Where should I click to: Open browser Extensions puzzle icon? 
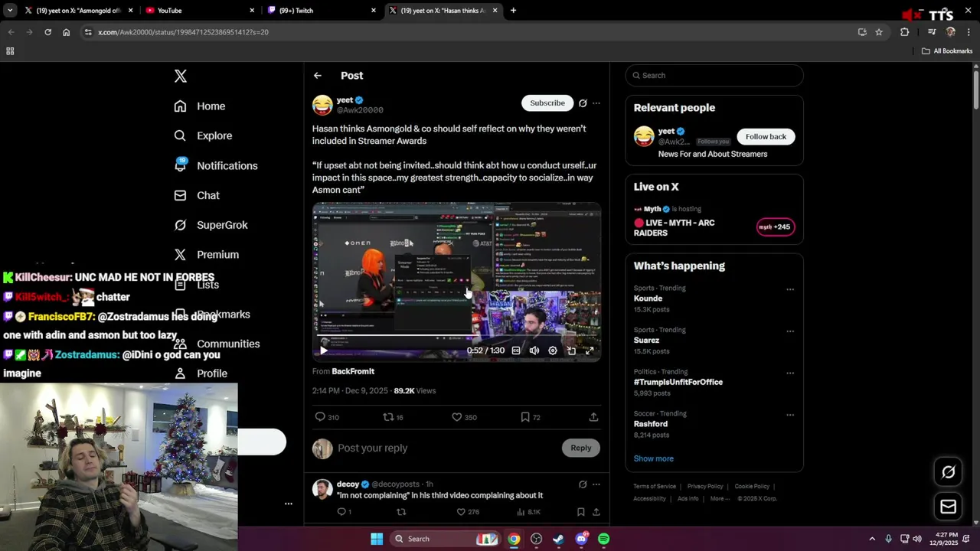(904, 32)
